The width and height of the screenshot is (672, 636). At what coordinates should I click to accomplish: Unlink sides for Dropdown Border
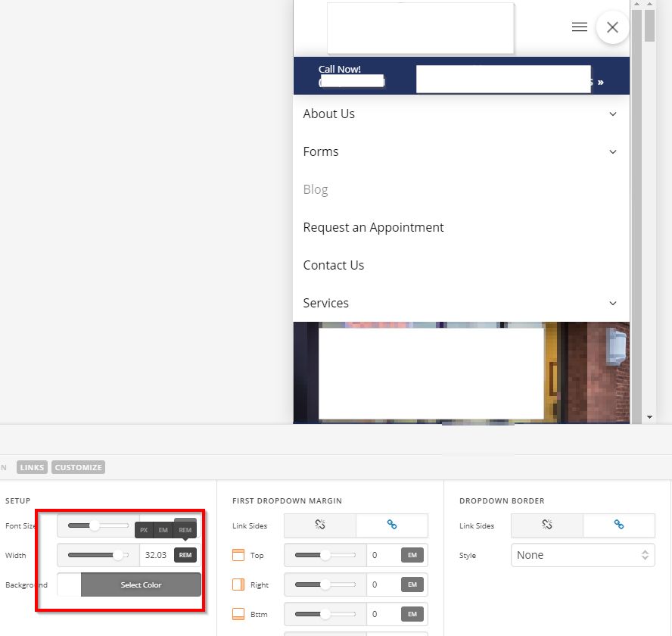click(x=546, y=525)
